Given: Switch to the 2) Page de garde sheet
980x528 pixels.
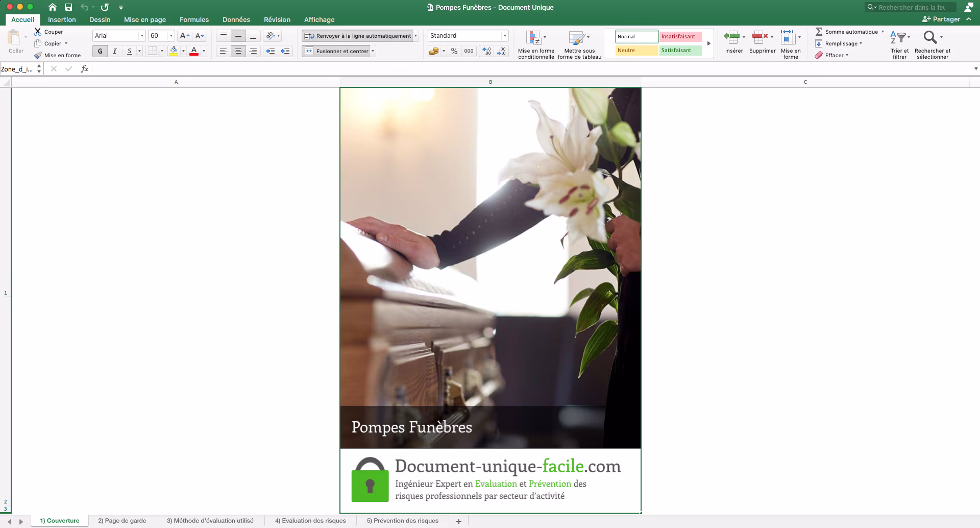Looking at the screenshot, I should (x=122, y=521).
